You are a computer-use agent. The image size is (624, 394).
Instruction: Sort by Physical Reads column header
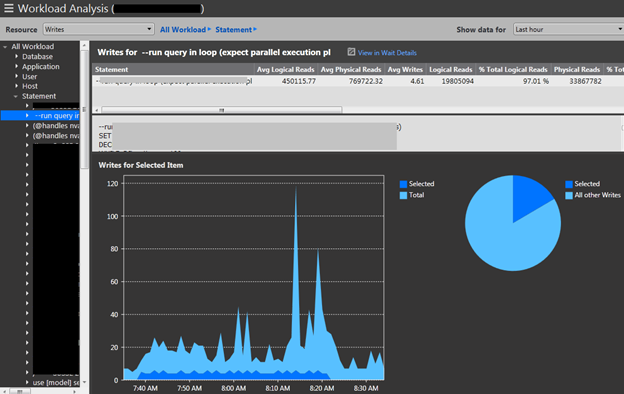coord(577,69)
